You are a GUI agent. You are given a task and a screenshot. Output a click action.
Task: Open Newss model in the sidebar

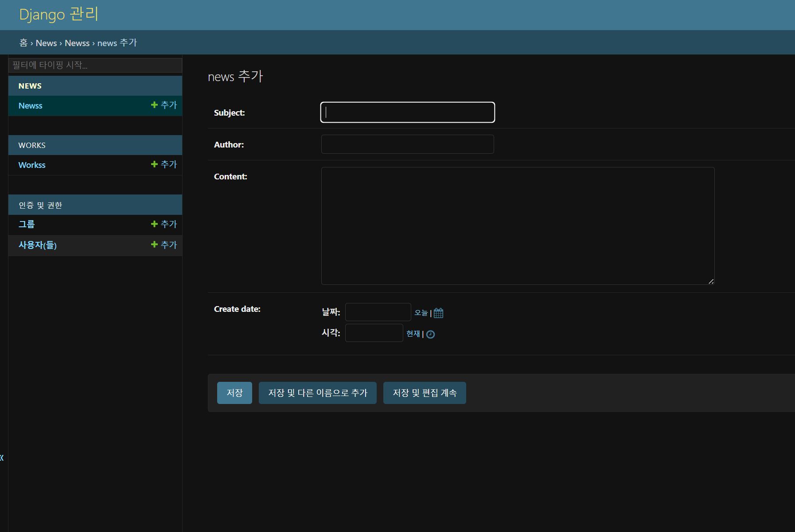point(30,106)
